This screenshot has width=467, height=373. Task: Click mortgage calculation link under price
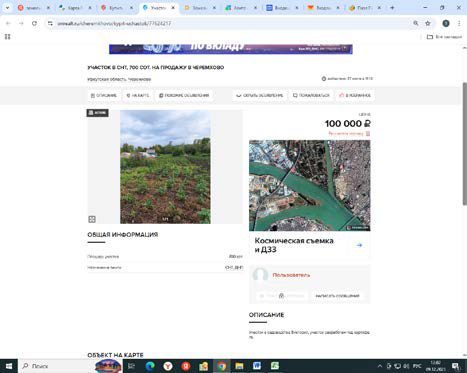(x=349, y=134)
